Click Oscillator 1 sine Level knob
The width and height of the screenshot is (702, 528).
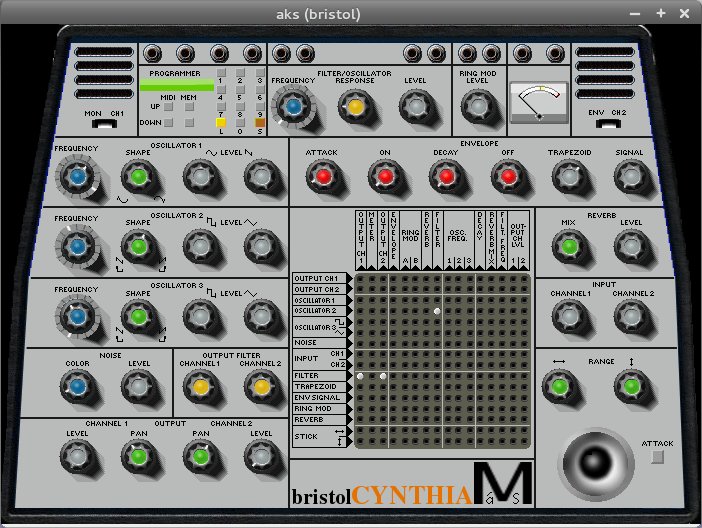tap(200, 177)
